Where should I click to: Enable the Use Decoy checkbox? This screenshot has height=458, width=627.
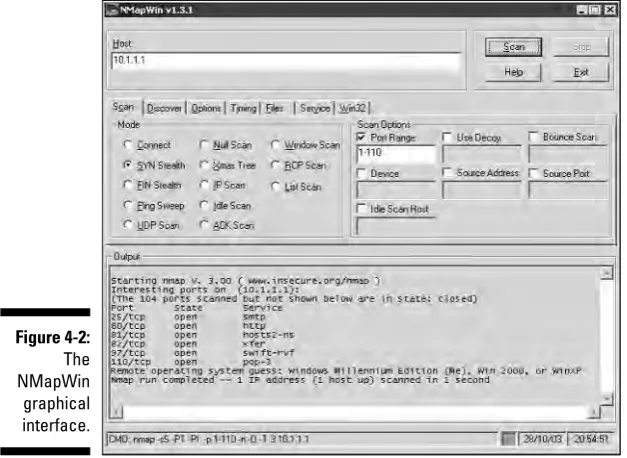[447, 137]
